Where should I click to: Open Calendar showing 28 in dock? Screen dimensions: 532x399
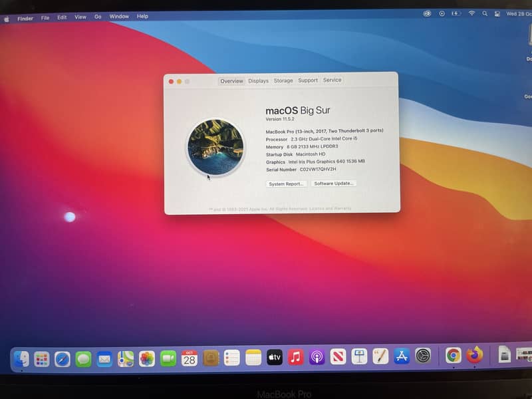(x=190, y=358)
